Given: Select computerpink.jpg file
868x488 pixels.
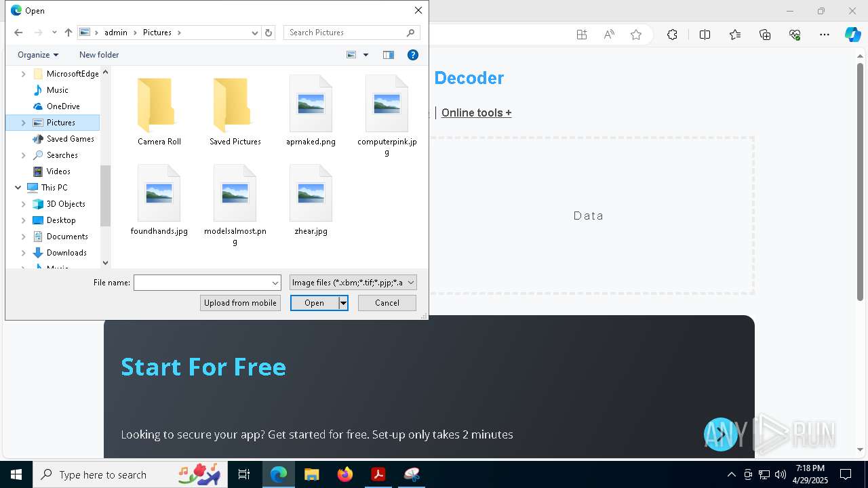Looking at the screenshot, I should pyautogui.click(x=387, y=116).
